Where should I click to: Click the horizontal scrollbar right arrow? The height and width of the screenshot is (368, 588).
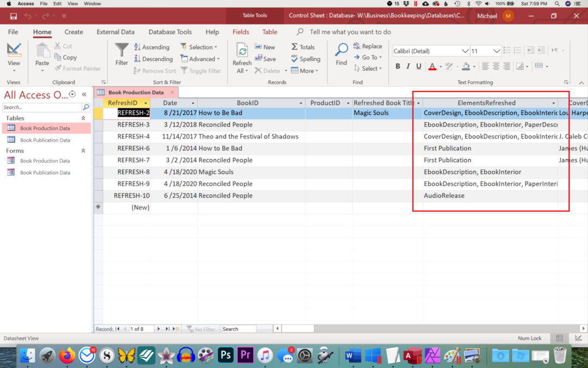coord(583,329)
